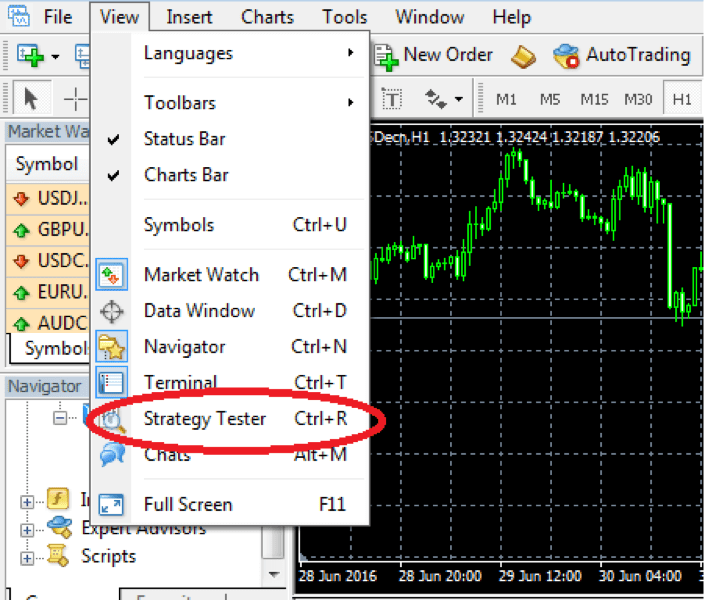The height and width of the screenshot is (600, 705).
Task: Switch to the Symbols tab in Market Watch
Action: 50,348
